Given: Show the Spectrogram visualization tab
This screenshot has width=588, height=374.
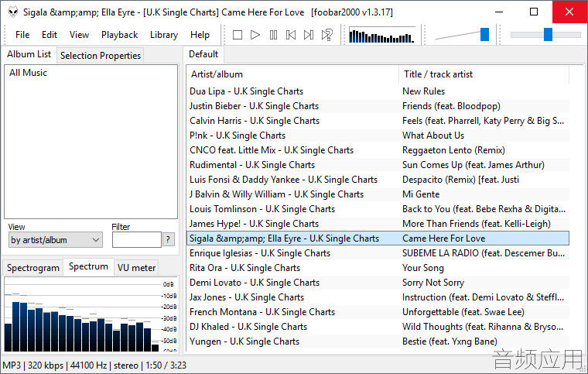Looking at the screenshot, I should [x=33, y=268].
